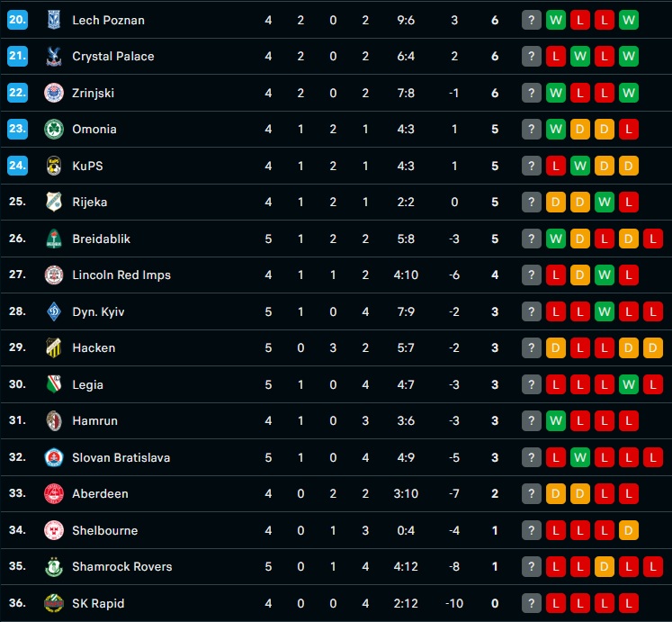Click the Lech Poznan club crest
This screenshot has height=622, width=672.
point(54,20)
